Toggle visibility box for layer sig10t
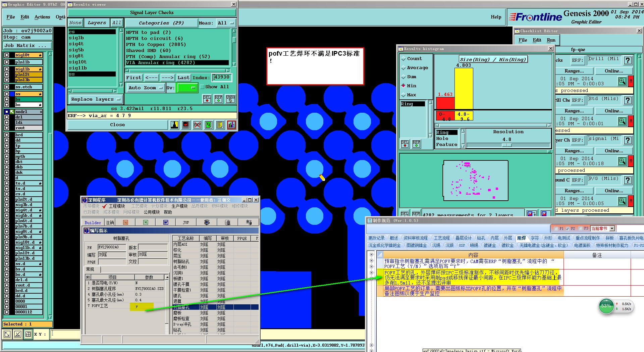Viewport: 644px width, 352px height. (x=7, y=55)
